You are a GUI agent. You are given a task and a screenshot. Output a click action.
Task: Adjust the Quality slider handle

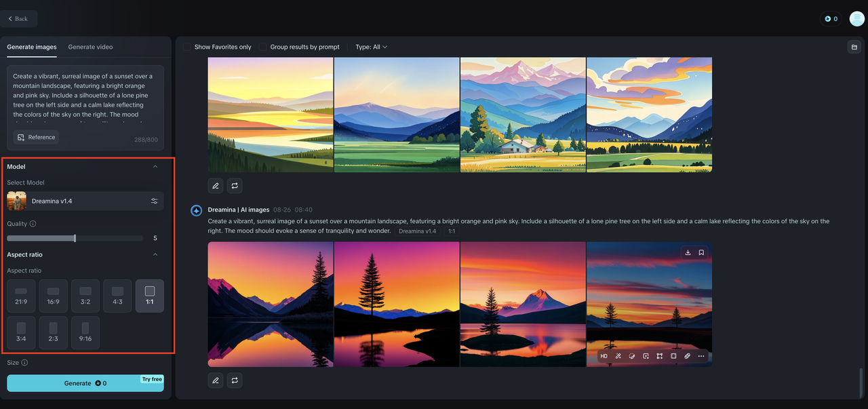[75, 238]
